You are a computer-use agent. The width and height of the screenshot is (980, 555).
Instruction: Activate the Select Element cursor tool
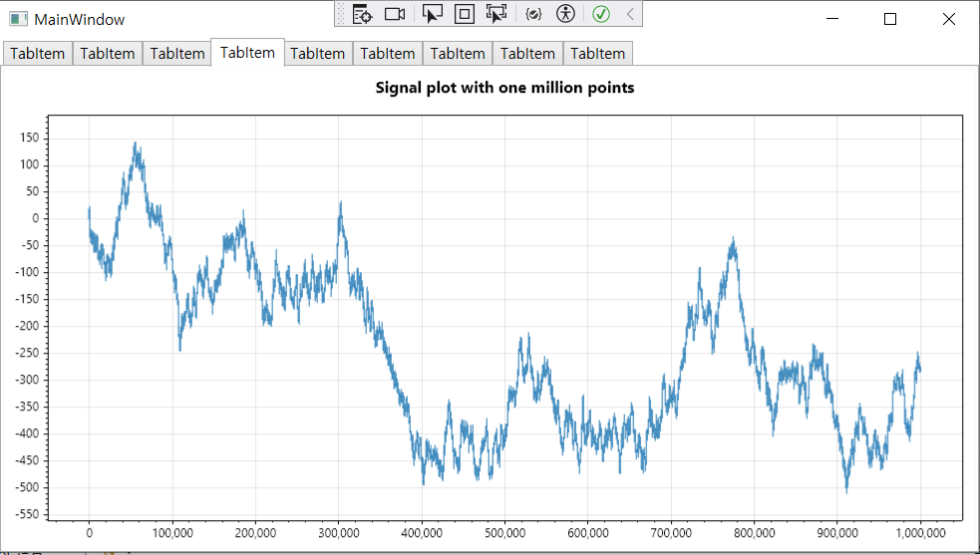[x=433, y=14]
